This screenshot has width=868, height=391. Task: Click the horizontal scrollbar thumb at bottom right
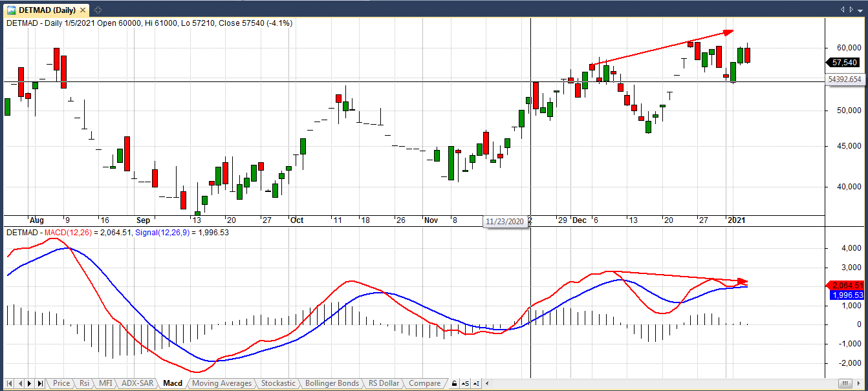coord(842,384)
